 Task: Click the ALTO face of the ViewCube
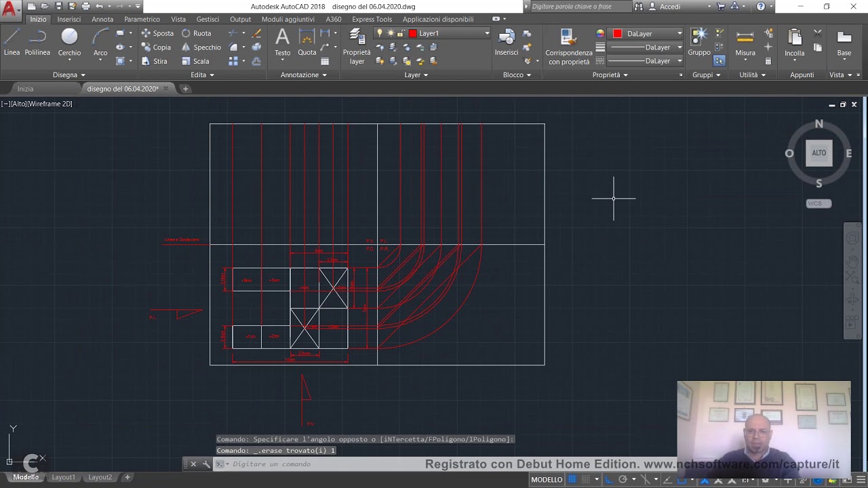[x=819, y=153]
